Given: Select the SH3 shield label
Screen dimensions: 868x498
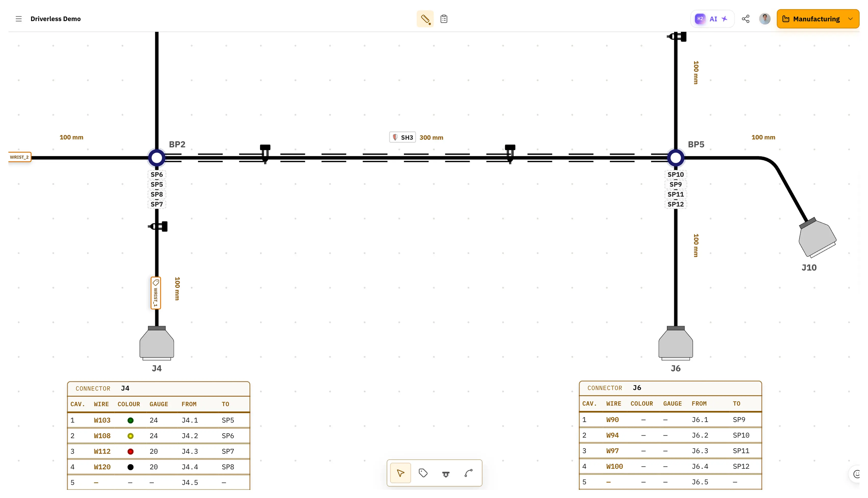Looking at the screenshot, I should click(x=402, y=137).
